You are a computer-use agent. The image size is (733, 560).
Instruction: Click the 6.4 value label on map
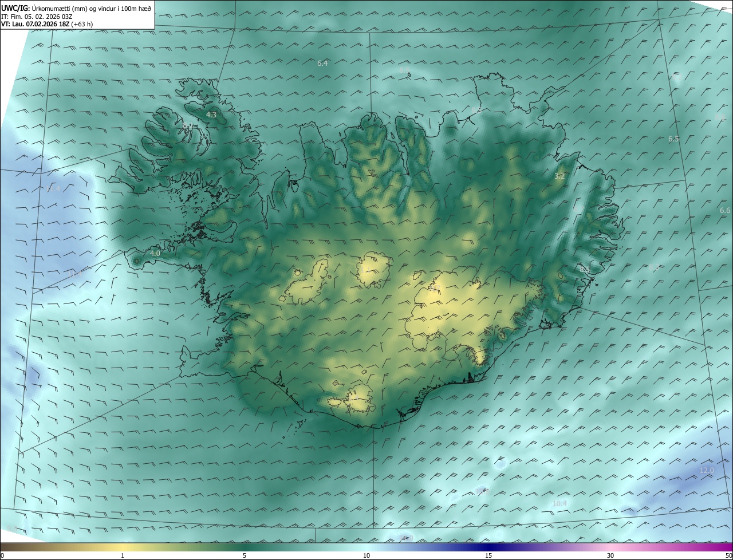click(x=322, y=63)
